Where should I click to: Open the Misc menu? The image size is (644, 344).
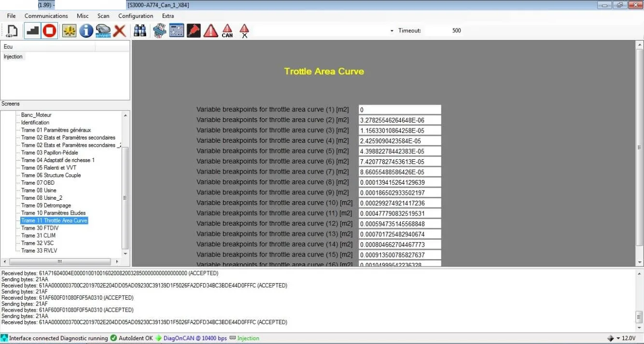click(x=83, y=16)
